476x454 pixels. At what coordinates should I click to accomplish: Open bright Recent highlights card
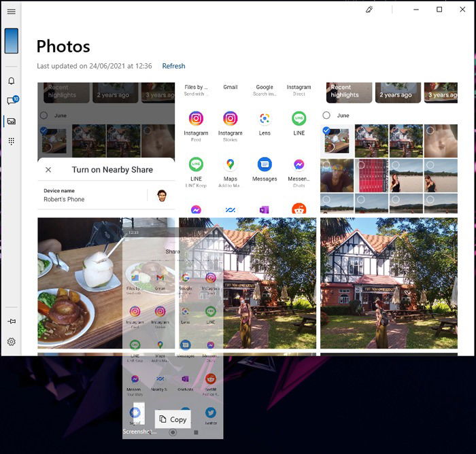(x=349, y=92)
